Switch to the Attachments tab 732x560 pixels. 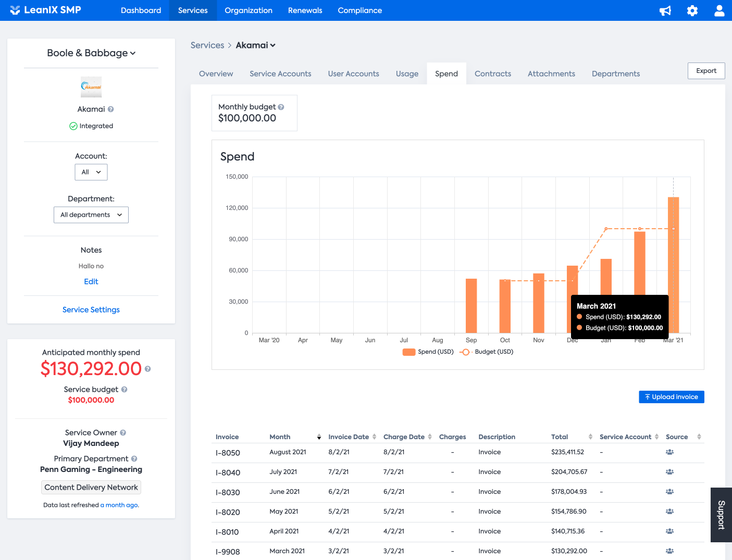click(x=551, y=74)
